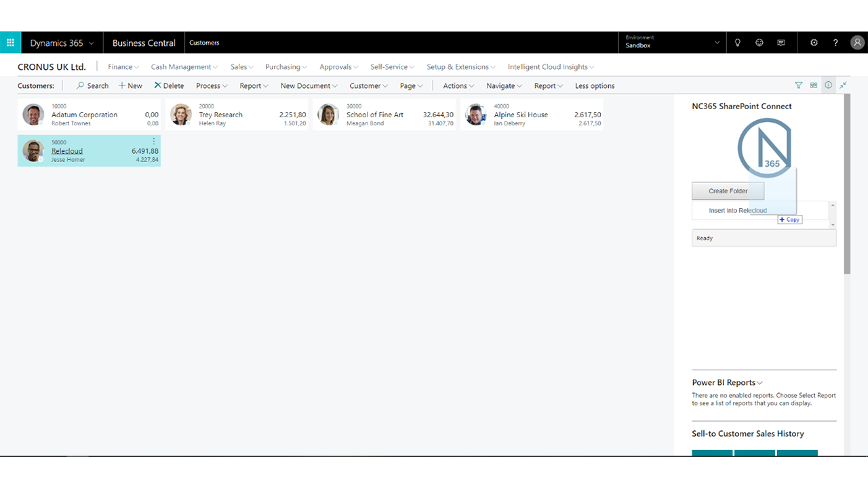This screenshot has width=868, height=488.
Task: Open the Relecloud customer link
Action: (x=67, y=151)
